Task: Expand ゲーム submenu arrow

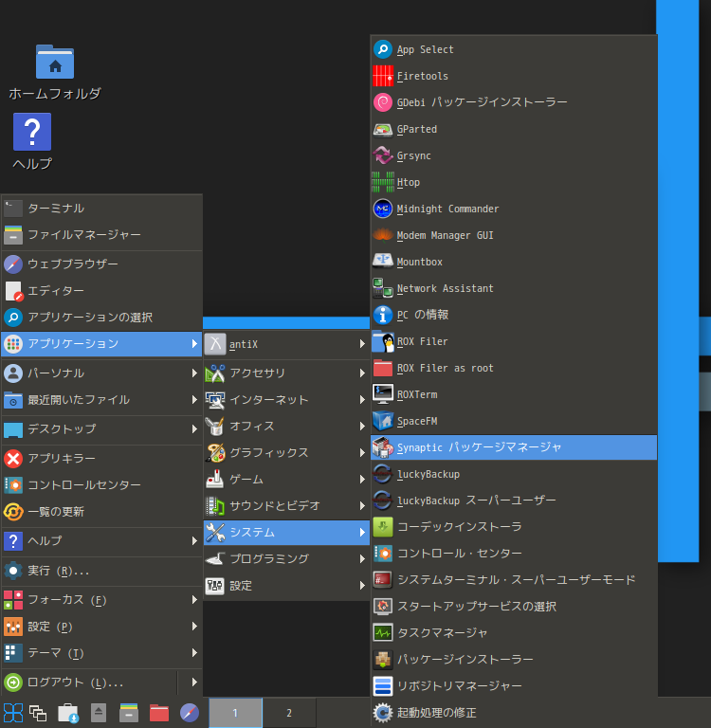Action: pos(362,479)
